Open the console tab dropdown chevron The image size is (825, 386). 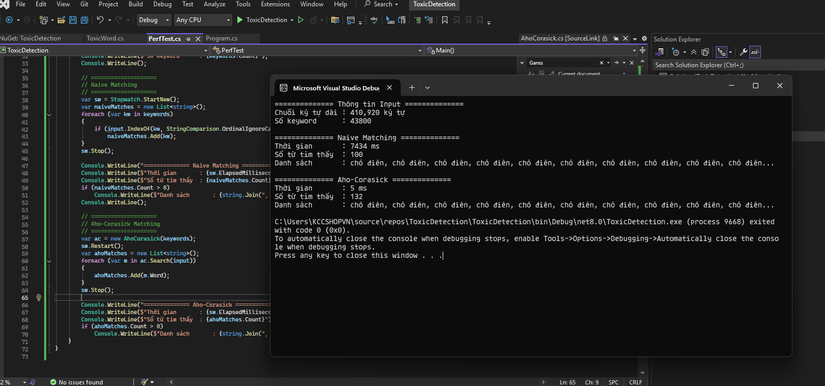(x=427, y=87)
